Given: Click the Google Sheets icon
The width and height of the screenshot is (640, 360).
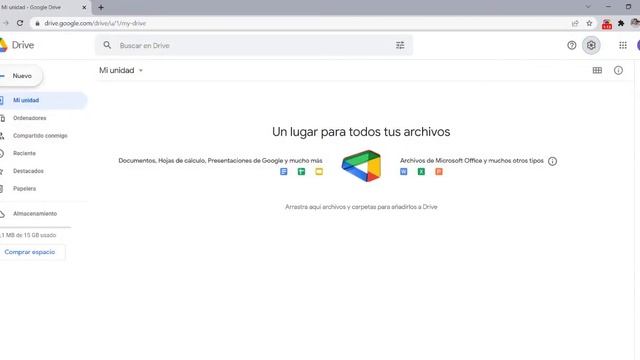Looking at the screenshot, I should [301, 171].
